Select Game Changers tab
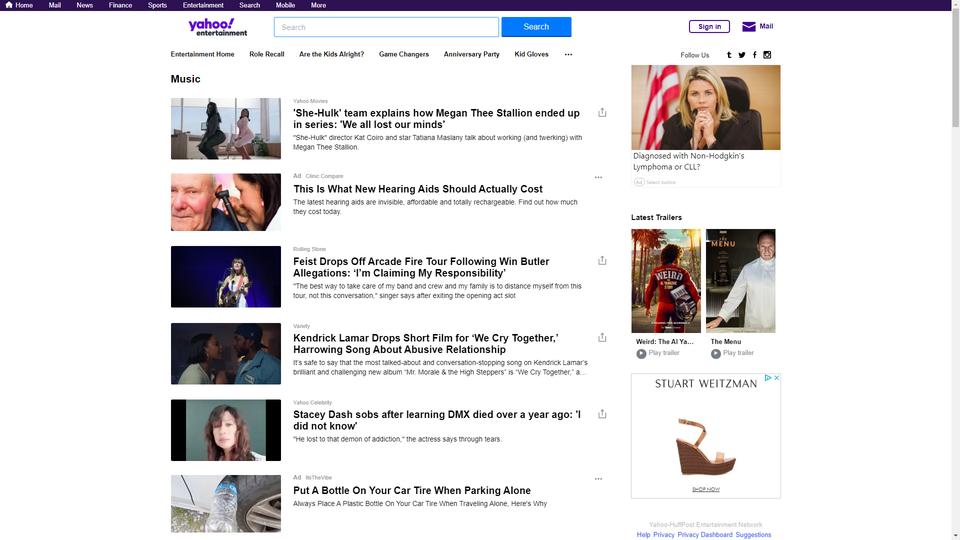Viewport: 960px width, 540px height. coord(404,54)
